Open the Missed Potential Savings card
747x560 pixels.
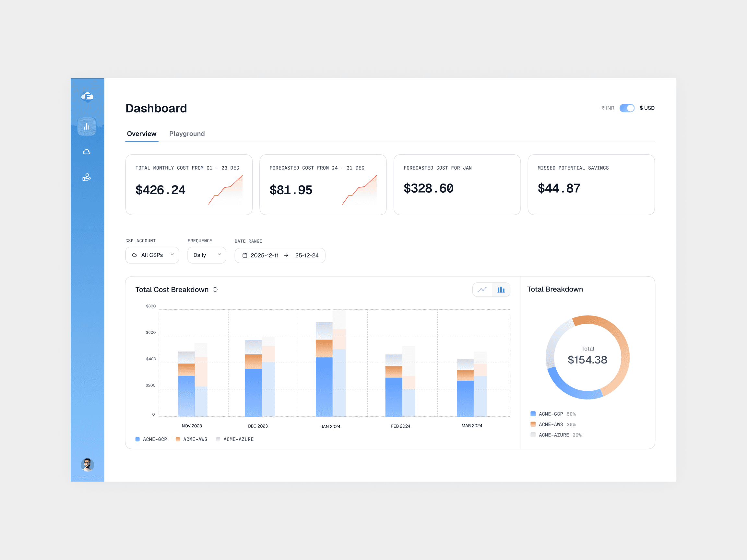(591, 185)
